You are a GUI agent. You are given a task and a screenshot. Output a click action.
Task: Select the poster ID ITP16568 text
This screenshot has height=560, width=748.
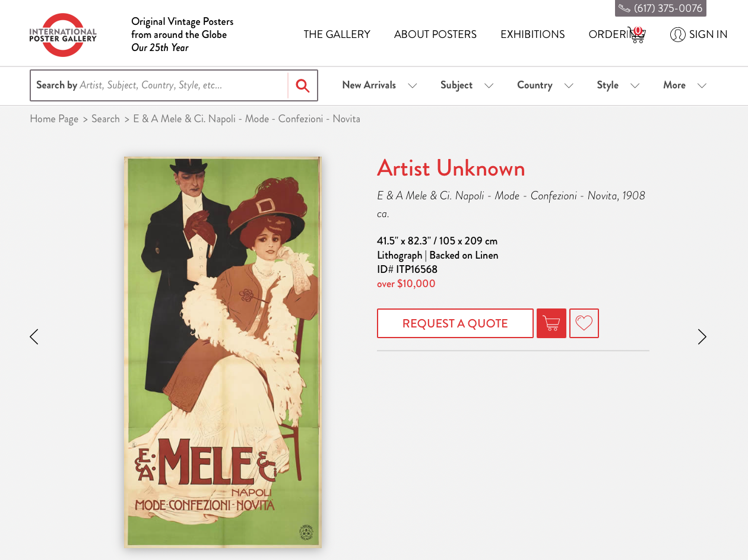pos(407,269)
